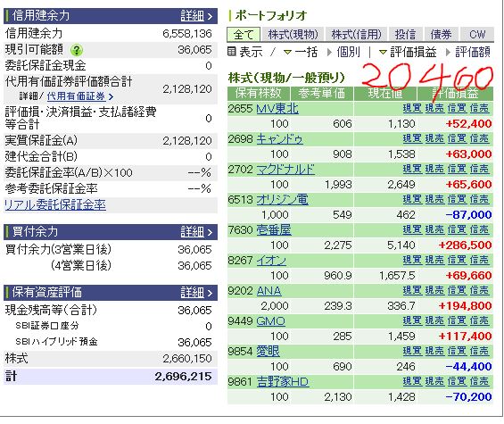Click the SBIハイブリッド預金 label
Screen dimensions: 504x424
point(56,341)
